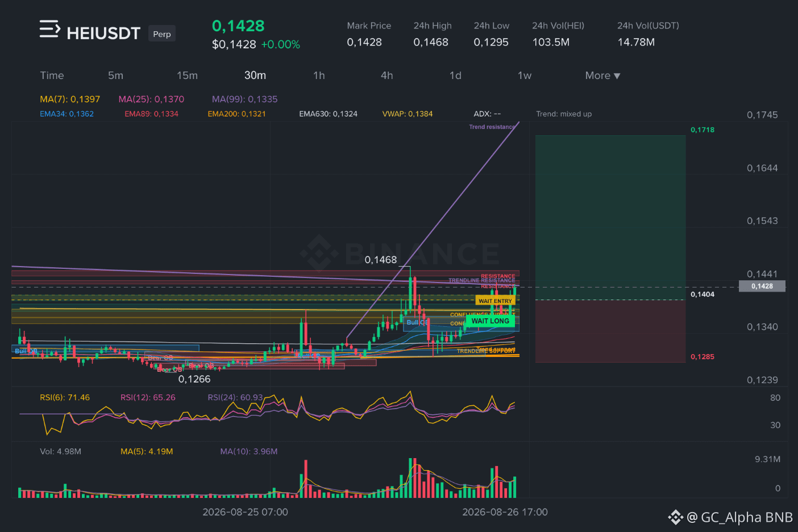Screen dimensions: 798x532
Task: Click the 0,1468 high price marker
Action: pos(381,260)
